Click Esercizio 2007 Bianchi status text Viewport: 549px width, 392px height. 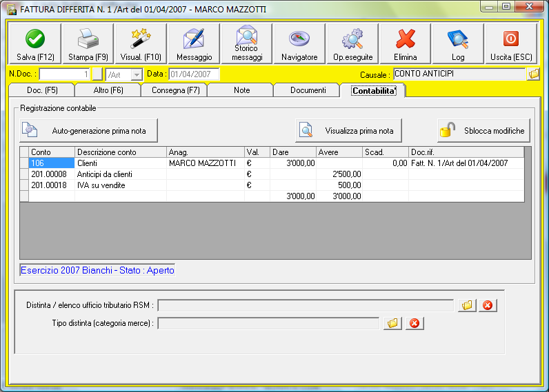tap(97, 270)
